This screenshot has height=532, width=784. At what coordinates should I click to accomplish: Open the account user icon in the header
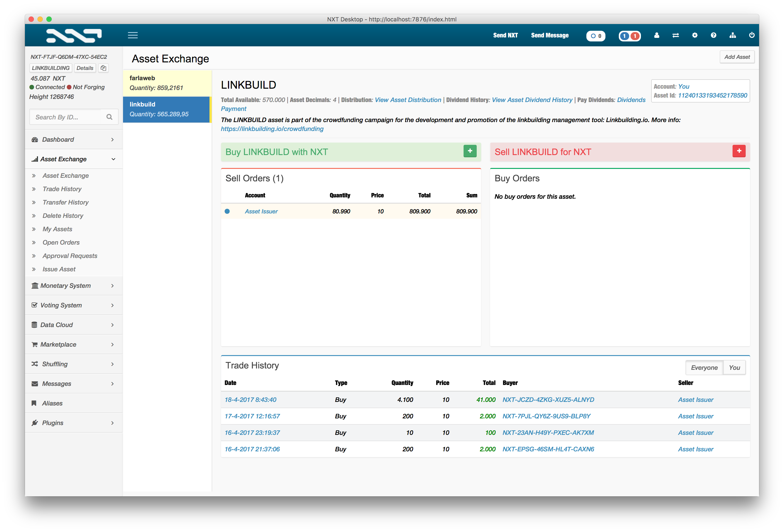[657, 35]
